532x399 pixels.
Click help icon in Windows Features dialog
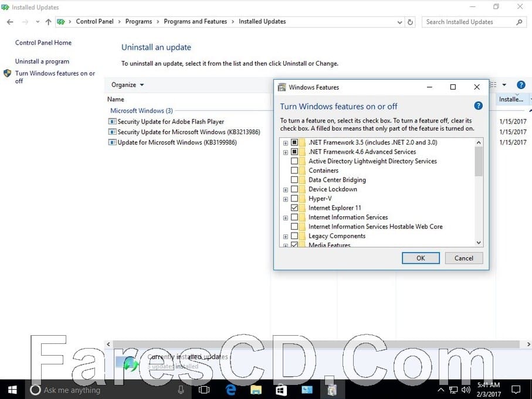click(x=479, y=106)
